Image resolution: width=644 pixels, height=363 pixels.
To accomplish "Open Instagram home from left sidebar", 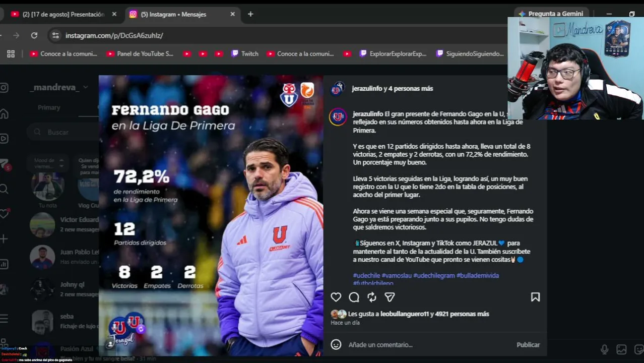I will click(x=4, y=113).
